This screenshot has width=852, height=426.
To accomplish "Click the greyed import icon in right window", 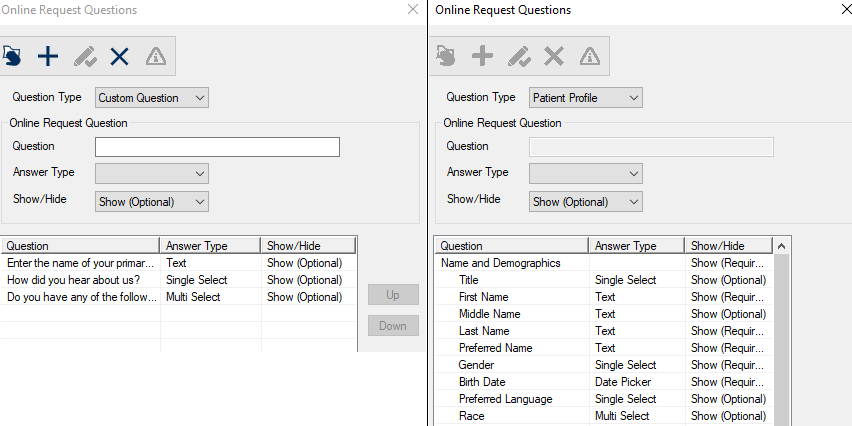I will pos(446,56).
